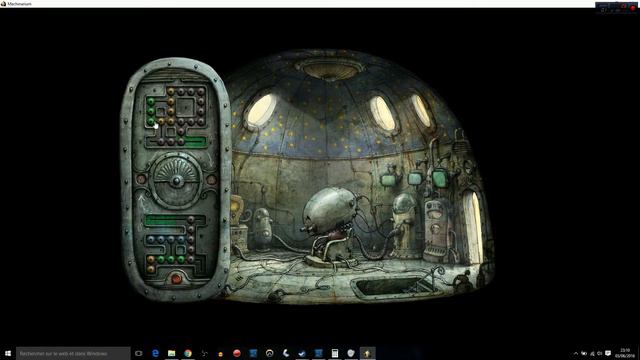Click the middle green wall monitor

coord(415,178)
